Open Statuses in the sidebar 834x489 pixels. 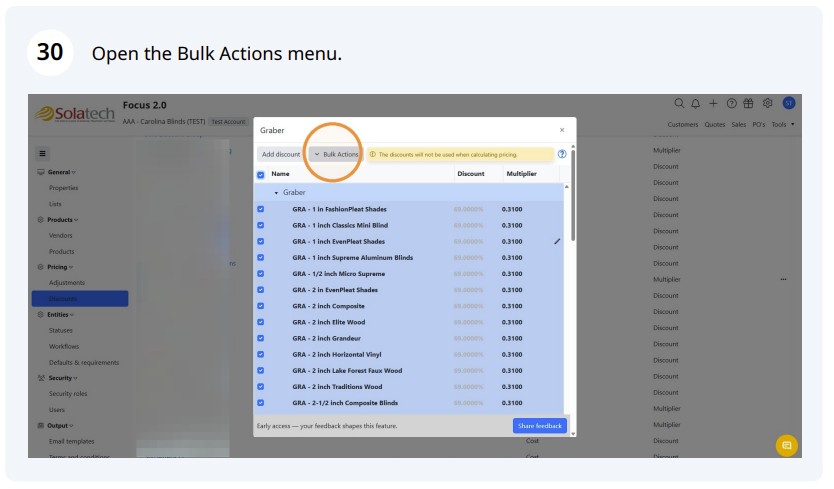click(x=61, y=330)
